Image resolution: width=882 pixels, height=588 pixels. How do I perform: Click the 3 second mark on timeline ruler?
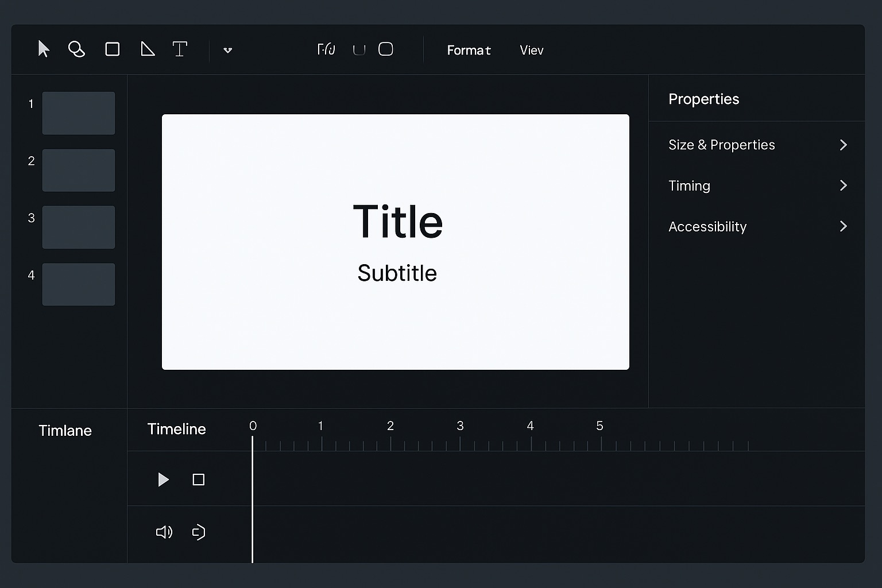[460, 443]
